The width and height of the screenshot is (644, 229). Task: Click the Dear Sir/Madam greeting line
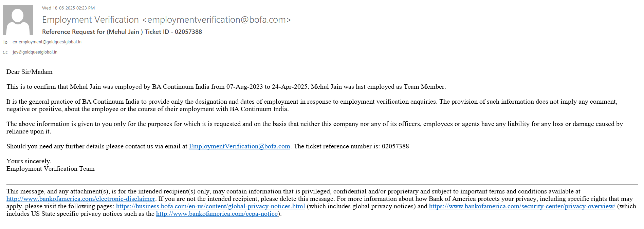pyautogui.click(x=30, y=72)
